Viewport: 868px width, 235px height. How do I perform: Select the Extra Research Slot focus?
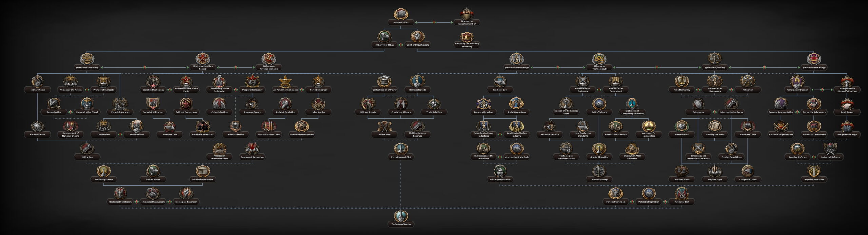(401, 151)
